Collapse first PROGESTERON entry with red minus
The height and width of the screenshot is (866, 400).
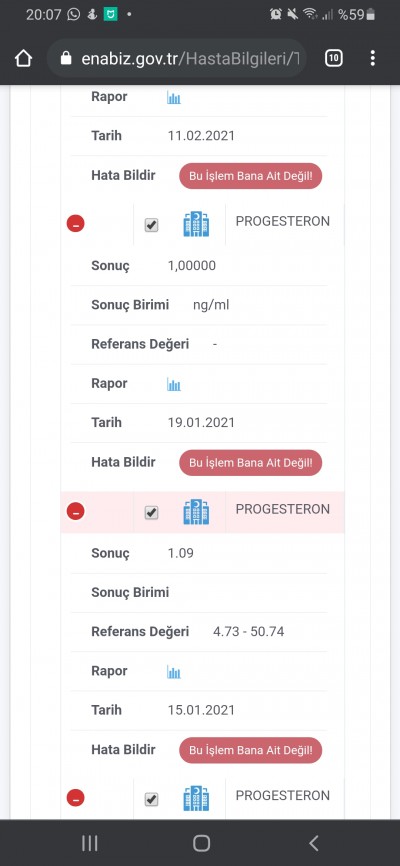[x=76, y=224]
